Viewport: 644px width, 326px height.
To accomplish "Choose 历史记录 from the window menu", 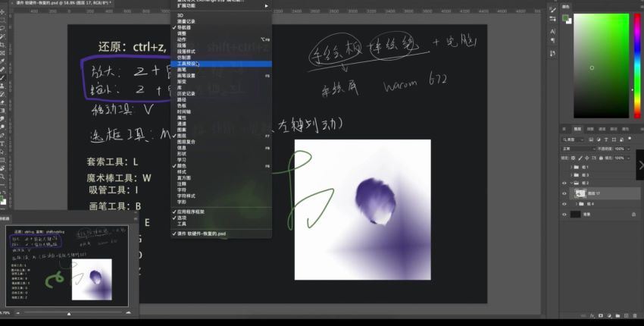I will [x=221, y=94].
